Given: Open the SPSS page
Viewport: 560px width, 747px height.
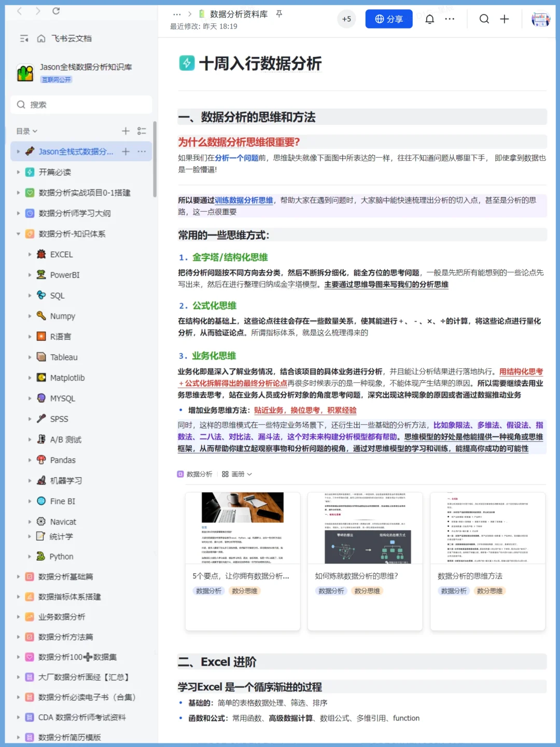Looking at the screenshot, I should coord(59,419).
